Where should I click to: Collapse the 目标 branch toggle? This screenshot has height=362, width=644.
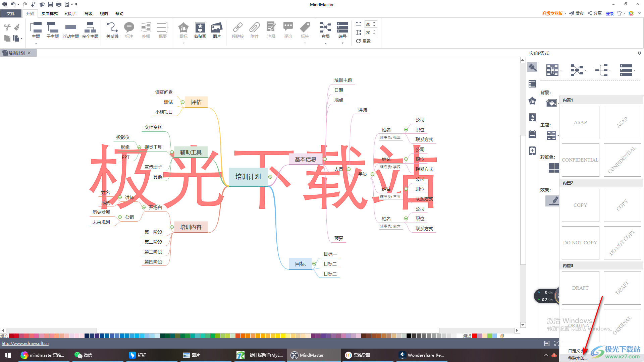[x=314, y=264]
